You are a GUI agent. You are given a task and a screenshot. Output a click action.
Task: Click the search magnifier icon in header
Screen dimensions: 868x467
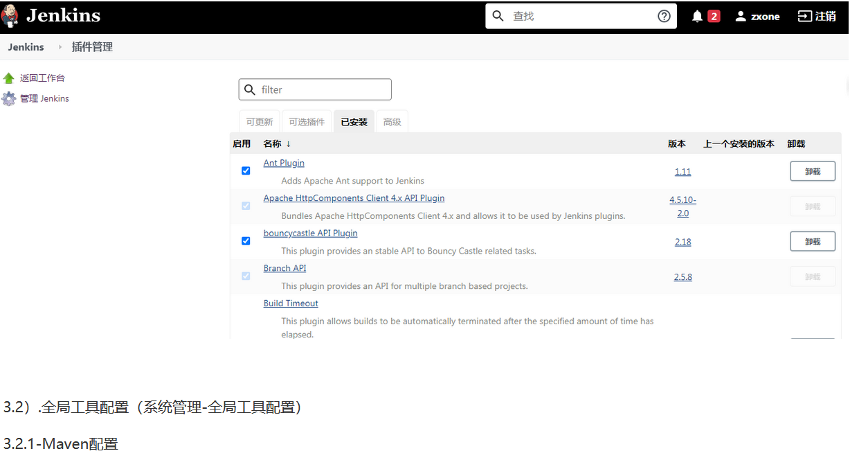coord(498,16)
